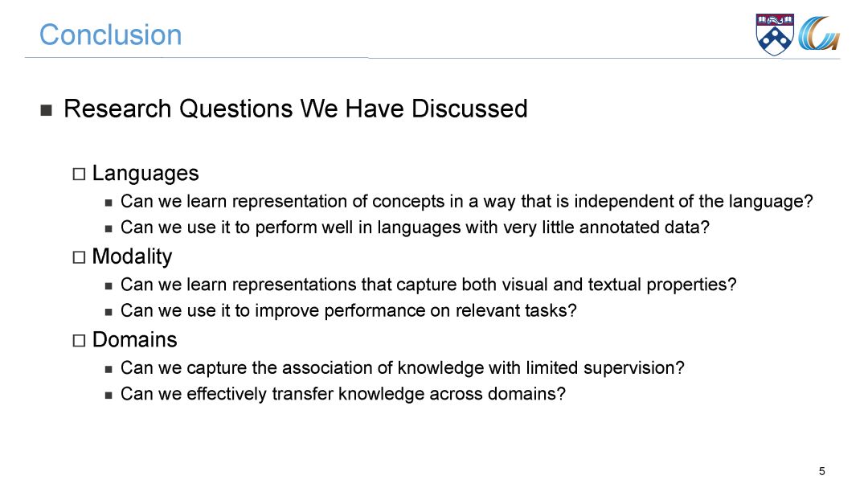The width and height of the screenshot is (868, 488).
Task: Click the Research Questions We Have Discussed heading
Action: 296,109
